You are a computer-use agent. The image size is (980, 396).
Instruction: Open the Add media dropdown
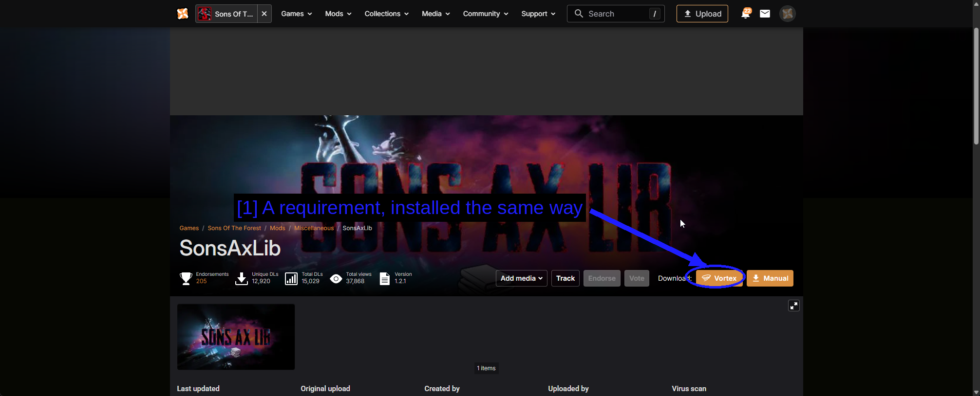(522, 278)
